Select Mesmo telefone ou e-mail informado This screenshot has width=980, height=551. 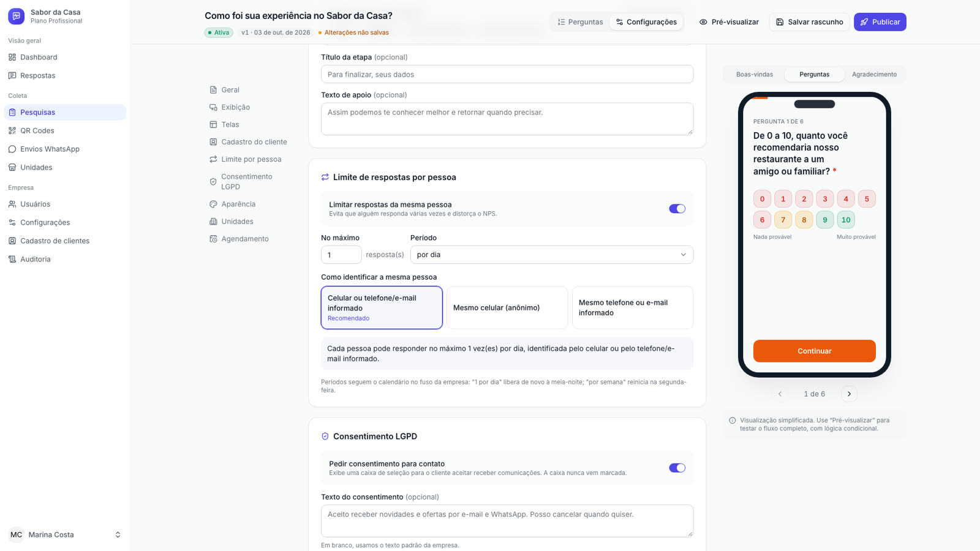(x=633, y=307)
